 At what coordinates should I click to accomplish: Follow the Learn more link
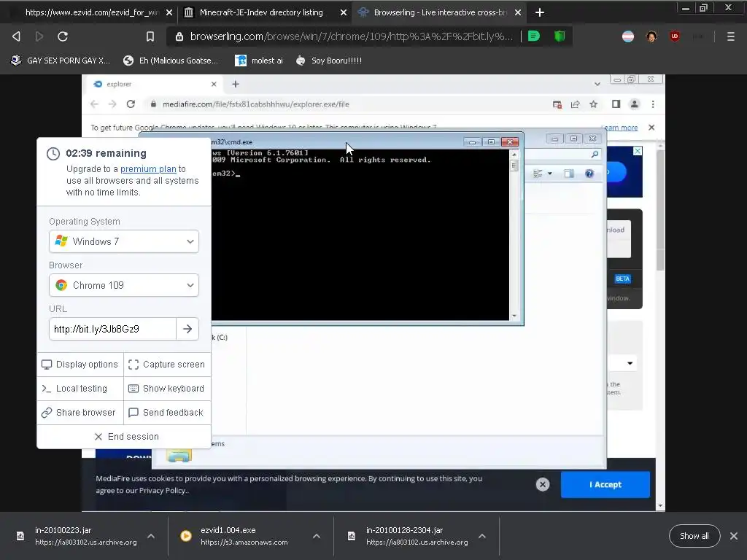[621, 128]
